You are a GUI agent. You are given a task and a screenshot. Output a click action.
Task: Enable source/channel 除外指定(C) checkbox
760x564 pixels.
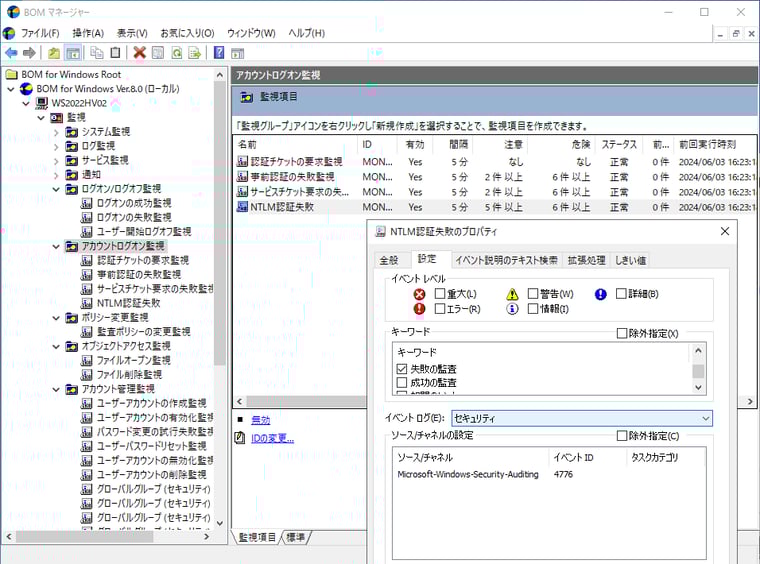point(622,436)
